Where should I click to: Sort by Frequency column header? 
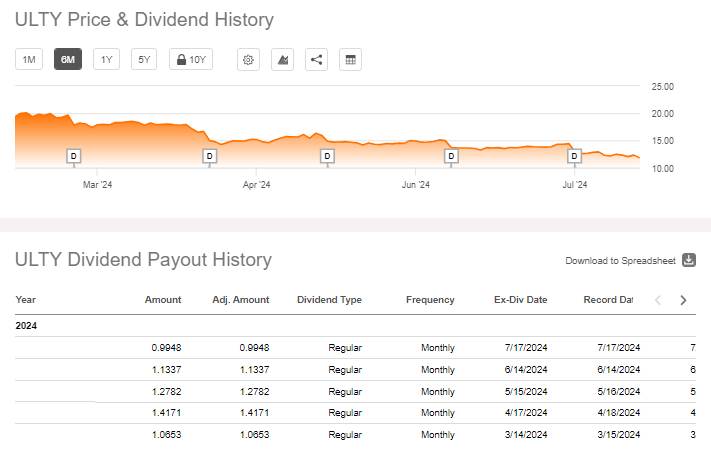[430, 300]
